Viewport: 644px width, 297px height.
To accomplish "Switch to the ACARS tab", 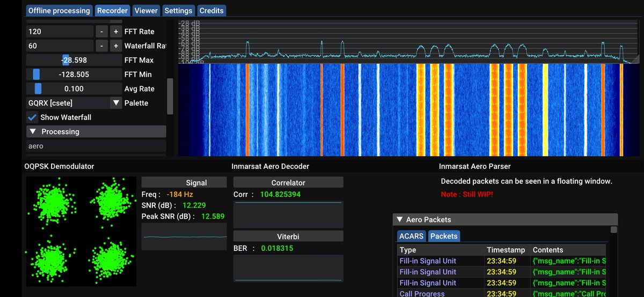I will (x=411, y=236).
